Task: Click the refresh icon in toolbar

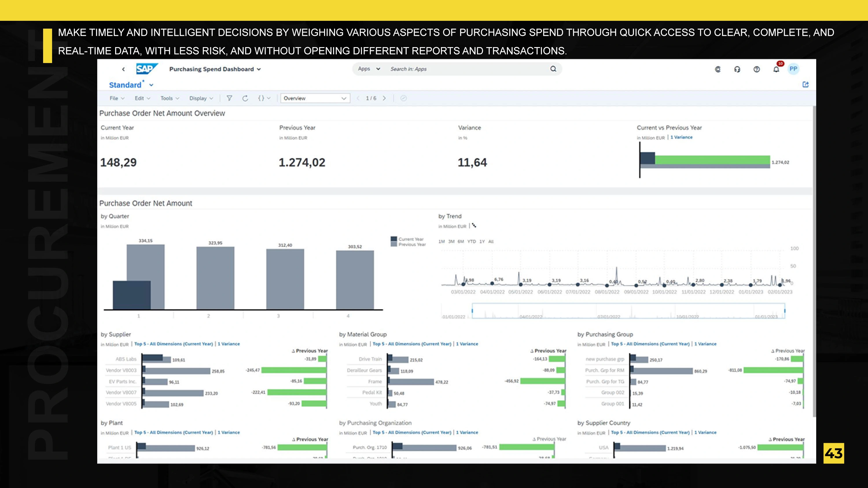Action: (x=245, y=98)
